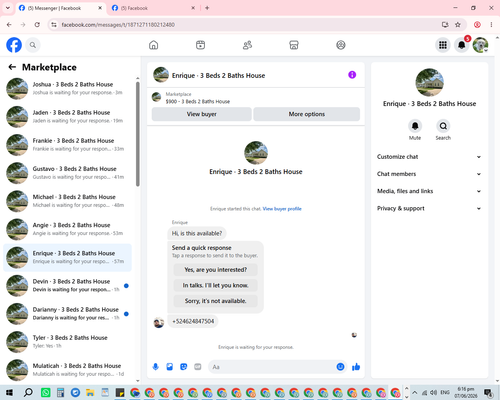Open conversation information purple icon

352,75
